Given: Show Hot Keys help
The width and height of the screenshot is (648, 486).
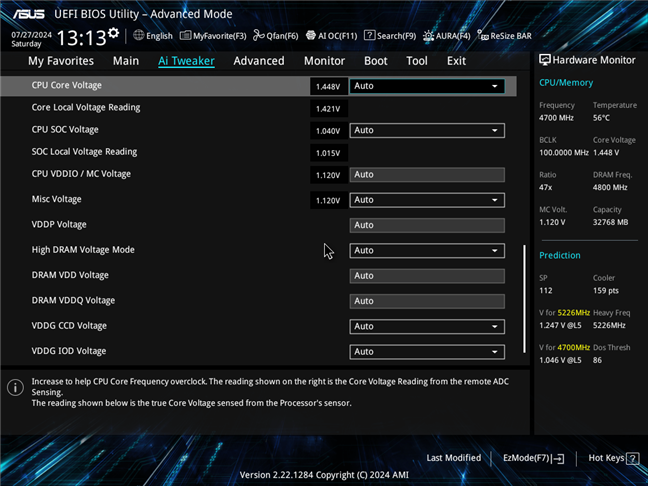Looking at the screenshot, I should [614, 458].
